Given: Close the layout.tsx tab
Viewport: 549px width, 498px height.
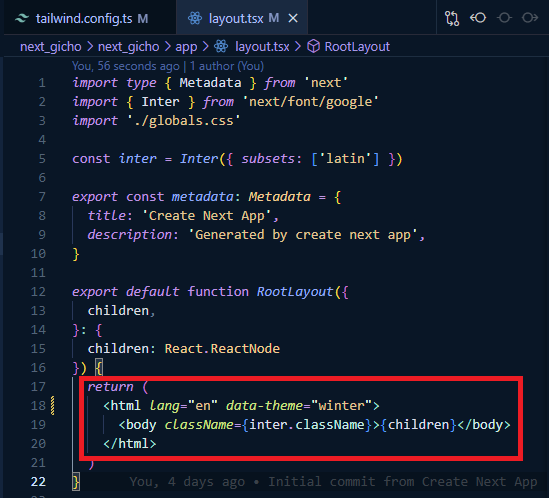Looking at the screenshot, I should pos(293,18).
